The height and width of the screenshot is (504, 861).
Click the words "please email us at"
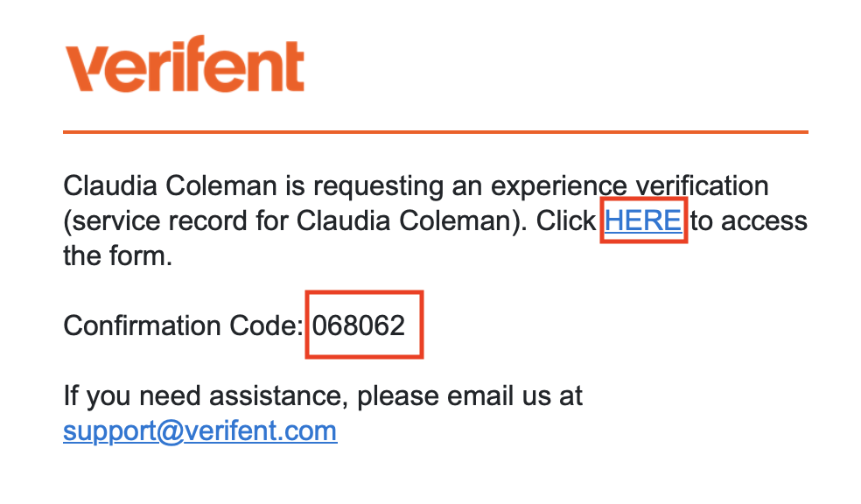[x=470, y=396]
